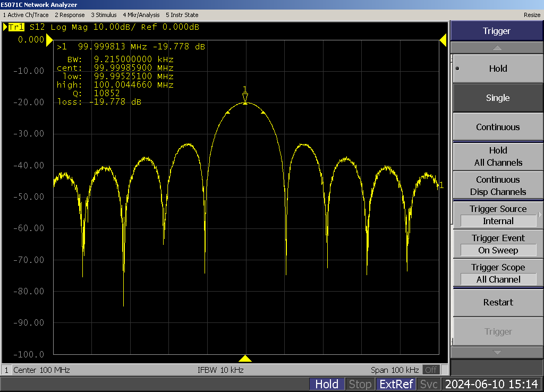Click the left bandwidth marker on the trace
This screenshot has width=544, height=392.
tap(227, 113)
